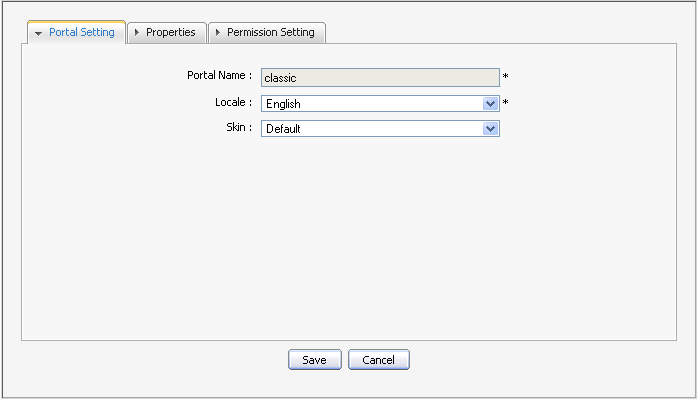Click the arrow icon on Portal Setting tab

pyautogui.click(x=38, y=33)
